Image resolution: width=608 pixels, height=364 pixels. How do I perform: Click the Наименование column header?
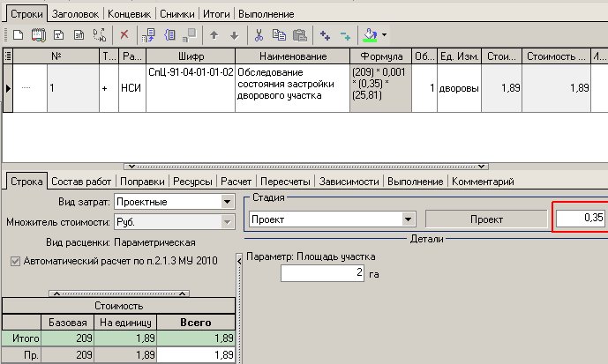point(293,56)
